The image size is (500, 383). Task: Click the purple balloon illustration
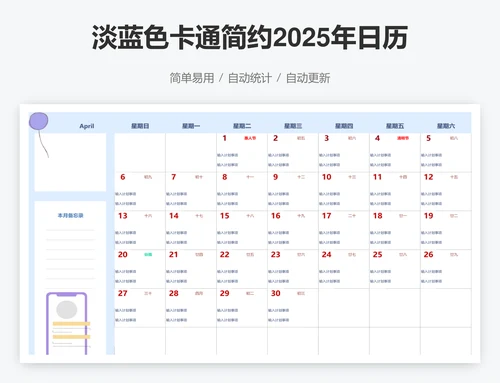39,121
